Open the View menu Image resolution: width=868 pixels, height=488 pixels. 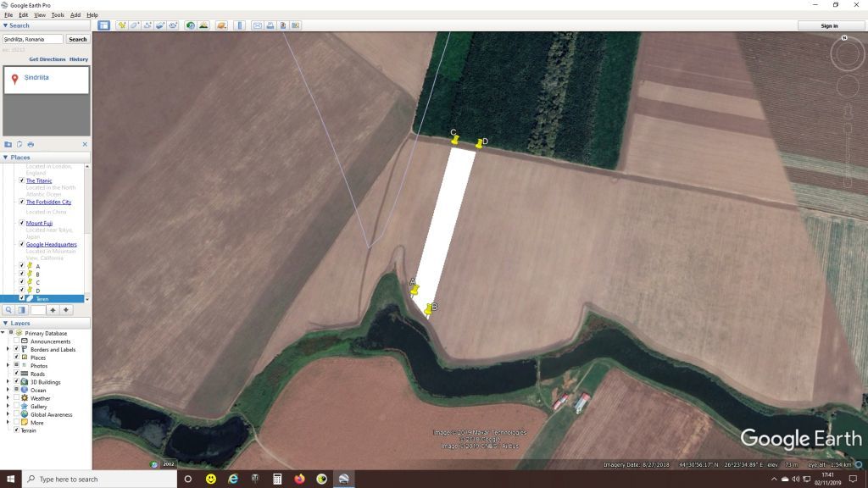(x=40, y=15)
